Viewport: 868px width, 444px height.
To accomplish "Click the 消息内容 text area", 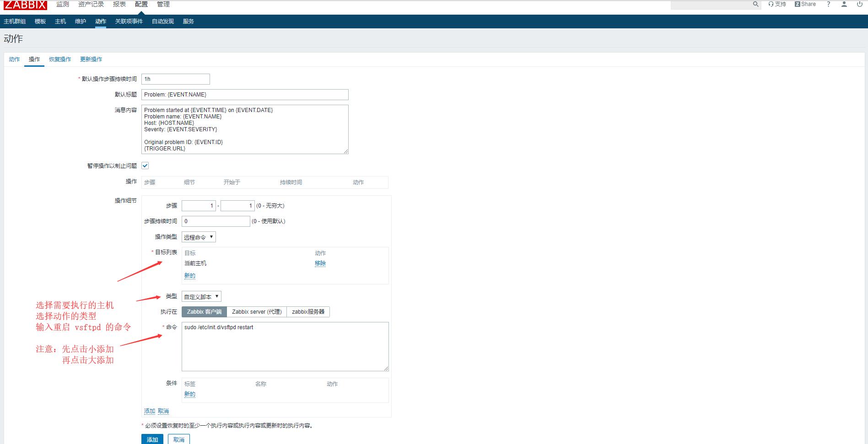I will tap(245, 129).
